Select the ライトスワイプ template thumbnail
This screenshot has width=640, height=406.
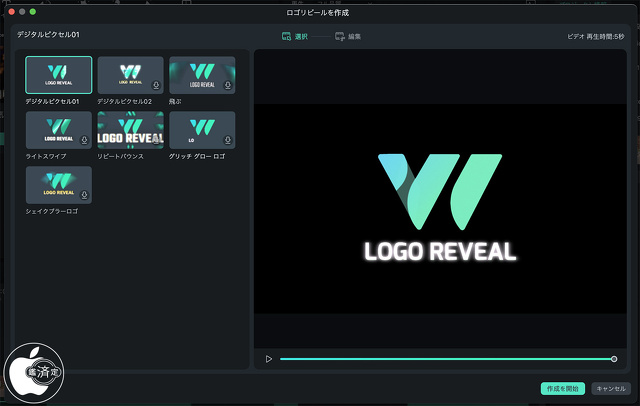(x=58, y=130)
